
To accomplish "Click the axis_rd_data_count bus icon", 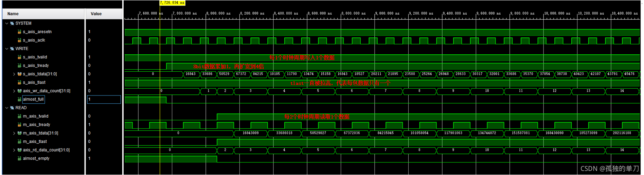I will pos(19,150).
